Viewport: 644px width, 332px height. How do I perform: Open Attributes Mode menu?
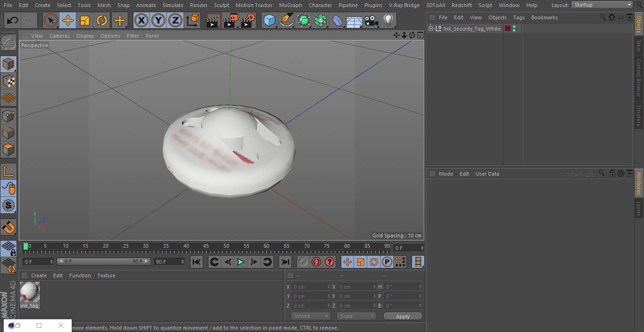[x=446, y=174]
